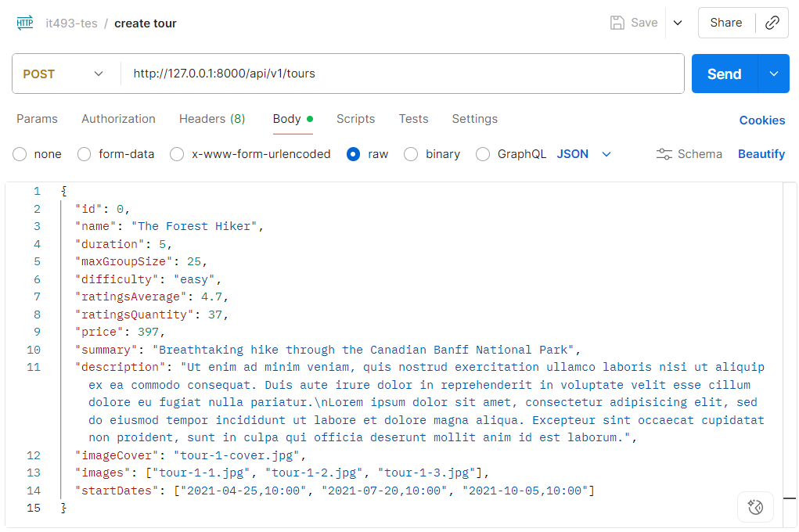Switch to the Headers (8) tab
Image resolution: width=799 pixels, height=532 pixels.
212,119
